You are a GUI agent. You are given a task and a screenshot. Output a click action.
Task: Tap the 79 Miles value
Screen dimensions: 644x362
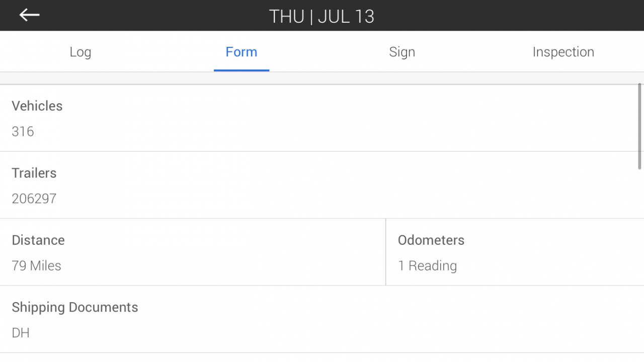[36, 266]
